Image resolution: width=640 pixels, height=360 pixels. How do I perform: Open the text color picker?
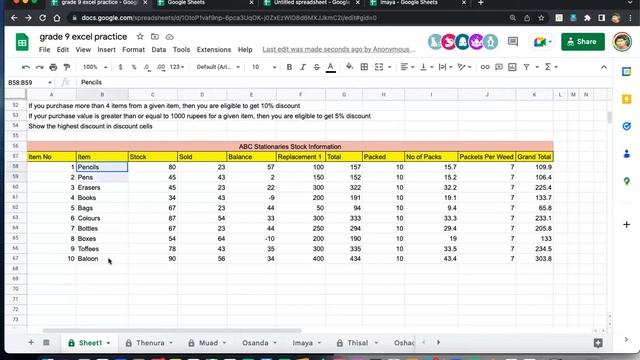(x=331, y=67)
